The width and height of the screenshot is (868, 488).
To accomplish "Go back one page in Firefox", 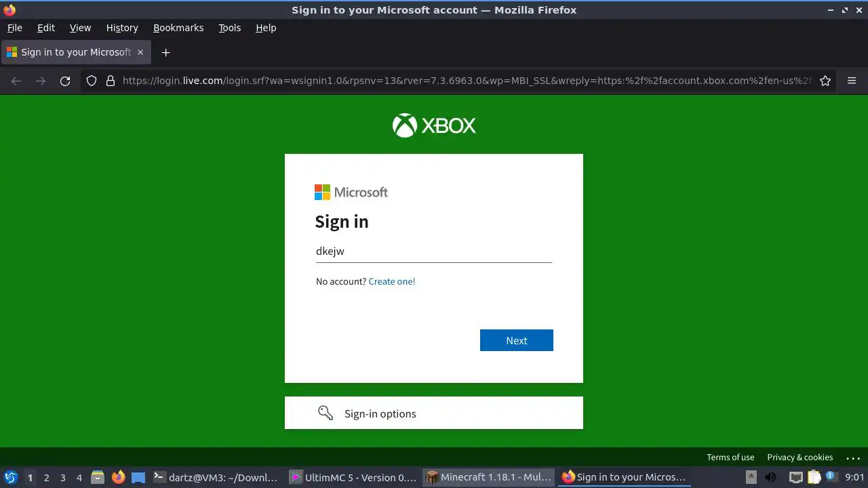I will click(x=16, y=81).
